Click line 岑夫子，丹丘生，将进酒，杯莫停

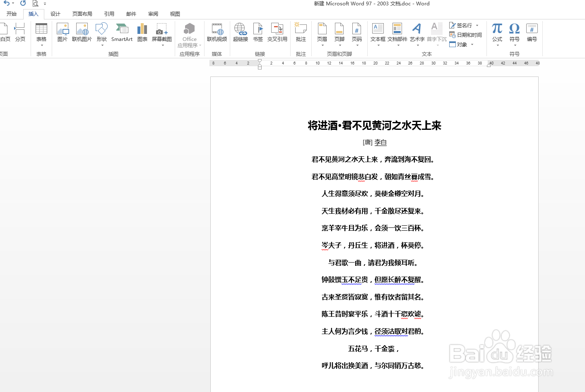pos(373,246)
